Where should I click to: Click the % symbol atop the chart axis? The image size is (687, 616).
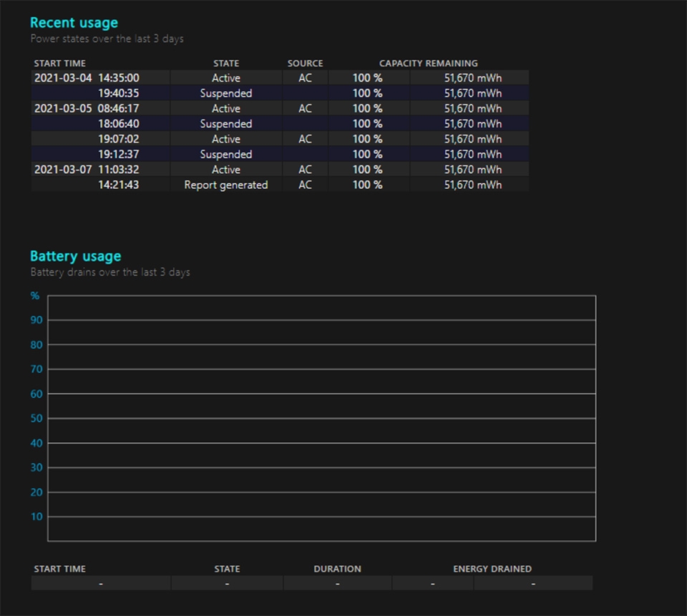pos(35,295)
